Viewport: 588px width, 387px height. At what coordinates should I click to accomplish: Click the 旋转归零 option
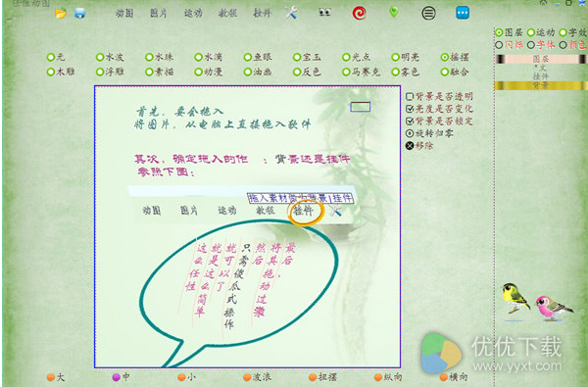point(429,133)
